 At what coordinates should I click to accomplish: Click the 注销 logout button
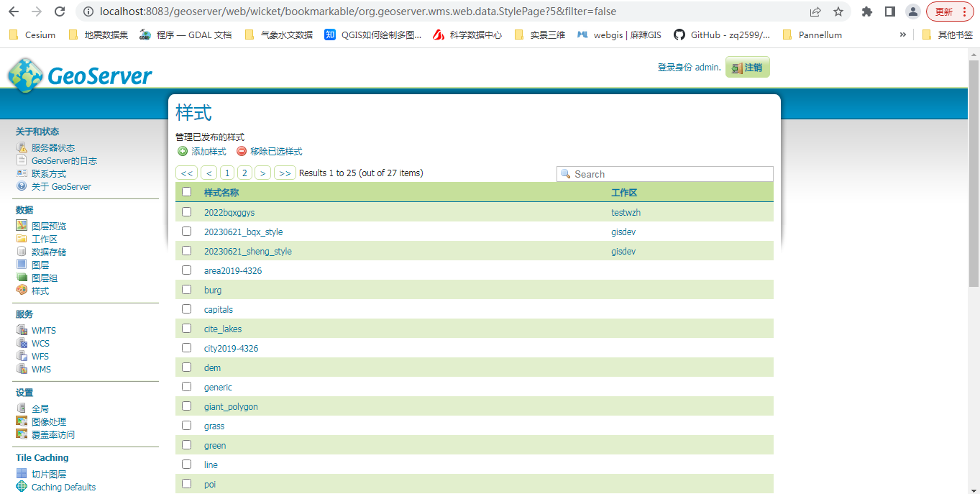747,67
